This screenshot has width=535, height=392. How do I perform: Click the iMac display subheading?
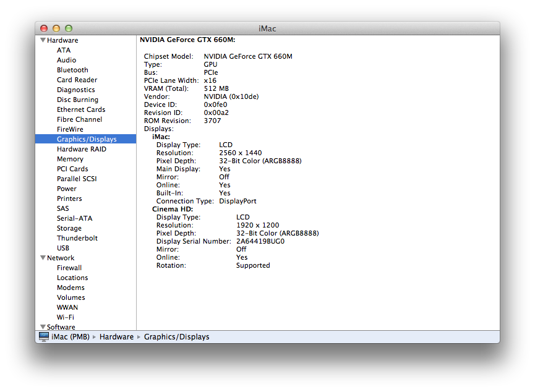pyautogui.click(x=161, y=137)
